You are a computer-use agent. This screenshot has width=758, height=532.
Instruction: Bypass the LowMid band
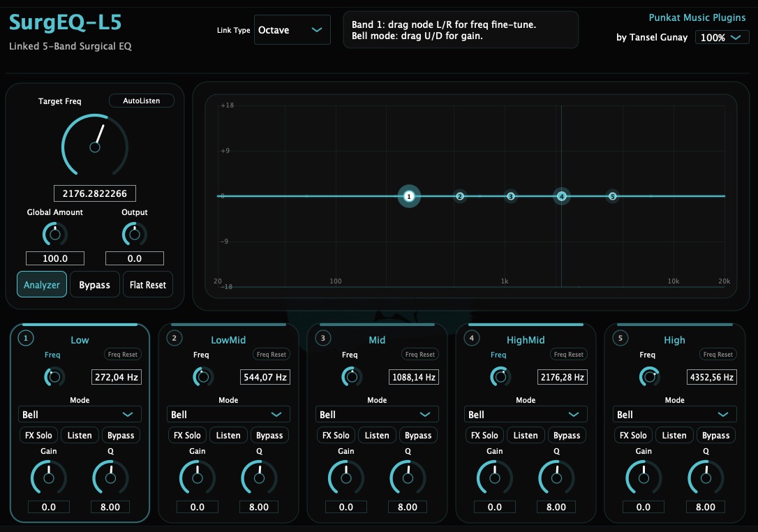[x=269, y=435]
